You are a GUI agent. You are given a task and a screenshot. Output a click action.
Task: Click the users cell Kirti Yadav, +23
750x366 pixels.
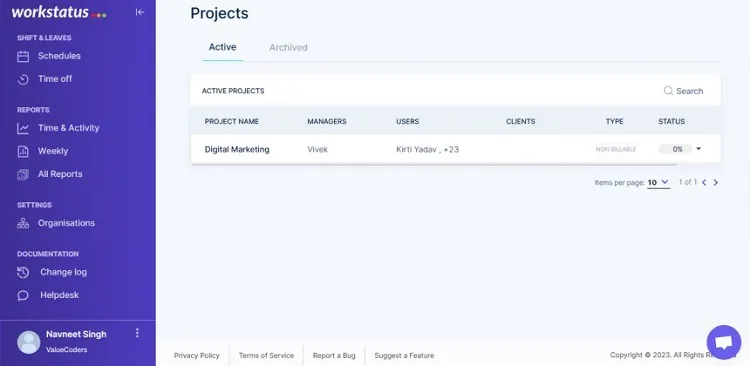(428, 149)
